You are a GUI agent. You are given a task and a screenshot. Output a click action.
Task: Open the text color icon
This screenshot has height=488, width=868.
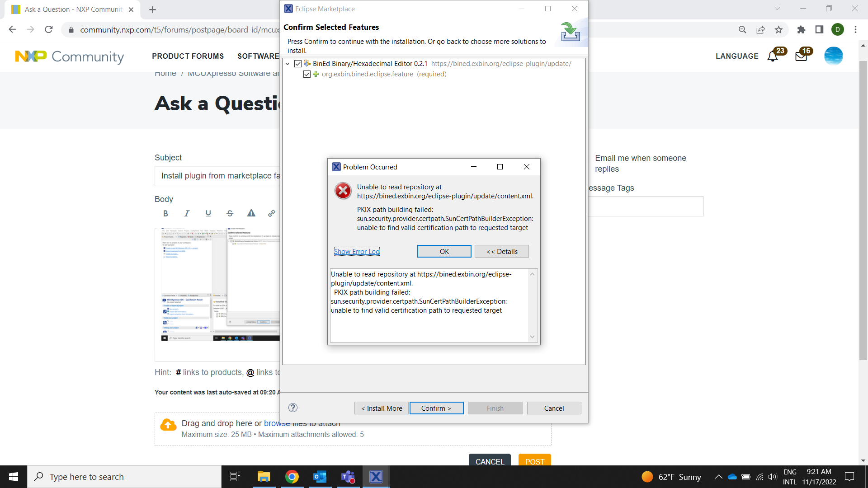pyautogui.click(x=251, y=213)
